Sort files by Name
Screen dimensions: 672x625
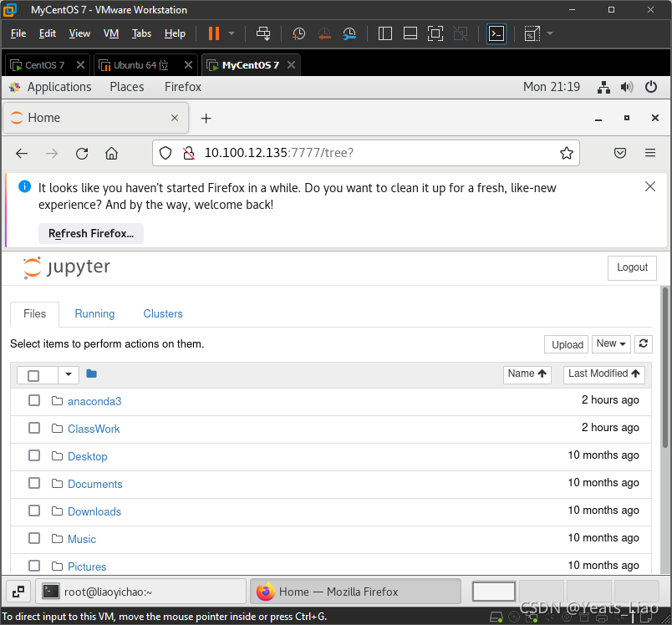tap(527, 374)
